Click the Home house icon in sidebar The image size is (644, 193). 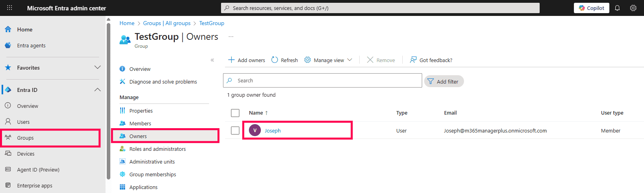point(8,29)
